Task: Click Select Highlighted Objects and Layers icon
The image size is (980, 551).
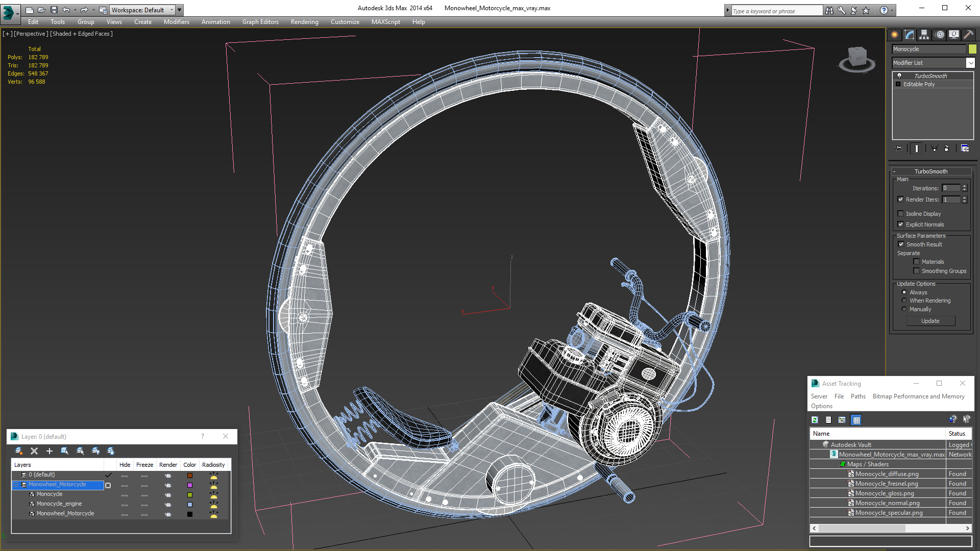Action: [x=65, y=451]
